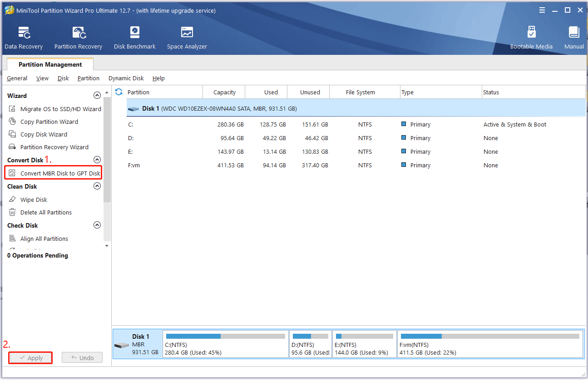Image resolution: width=588 pixels, height=380 pixels.
Task: Click the refresh icon beside Partition header
Action: coord(119,92)
